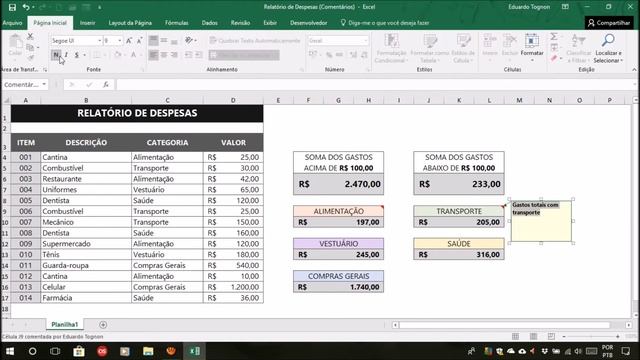640x360 pixels.
Task: Click Quebrar Texto Automaticamente button
Action: point(255,40)
